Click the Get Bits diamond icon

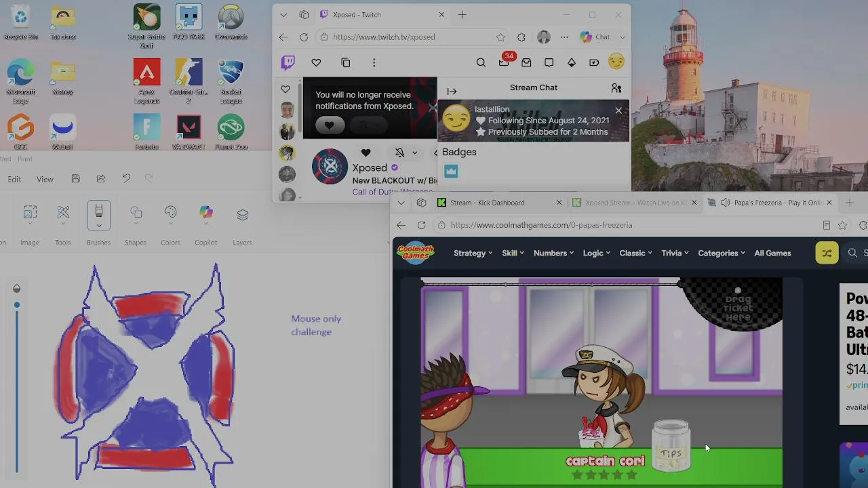pyautogui.click(x=572, y=63)
